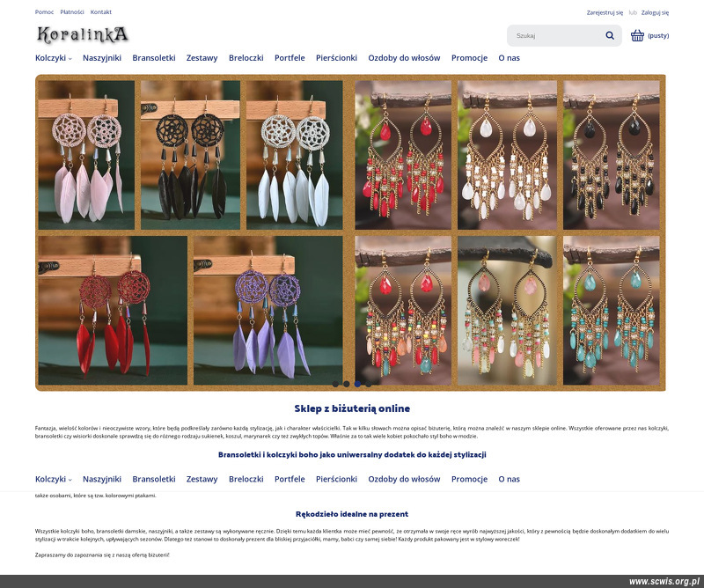Viewport: 704px width, 588px height.
Task: Click Zaloguj się link
Action: (x=655, y=12)
